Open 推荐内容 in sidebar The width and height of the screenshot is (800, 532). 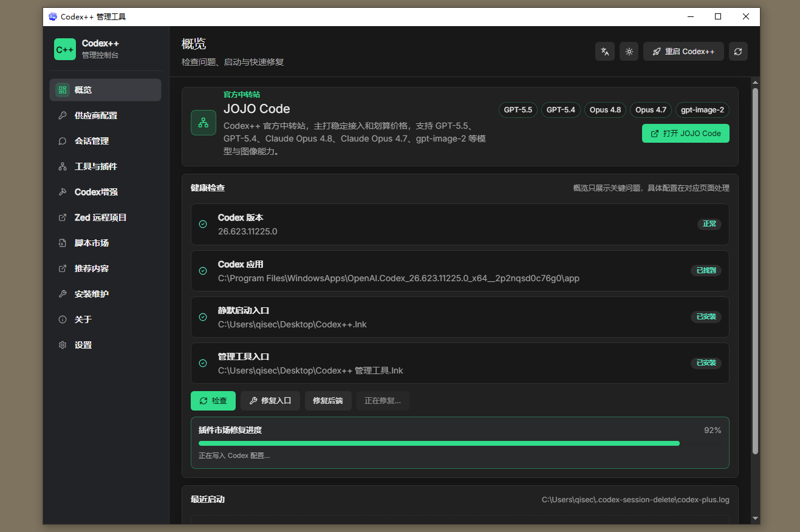tap(105, 268)
